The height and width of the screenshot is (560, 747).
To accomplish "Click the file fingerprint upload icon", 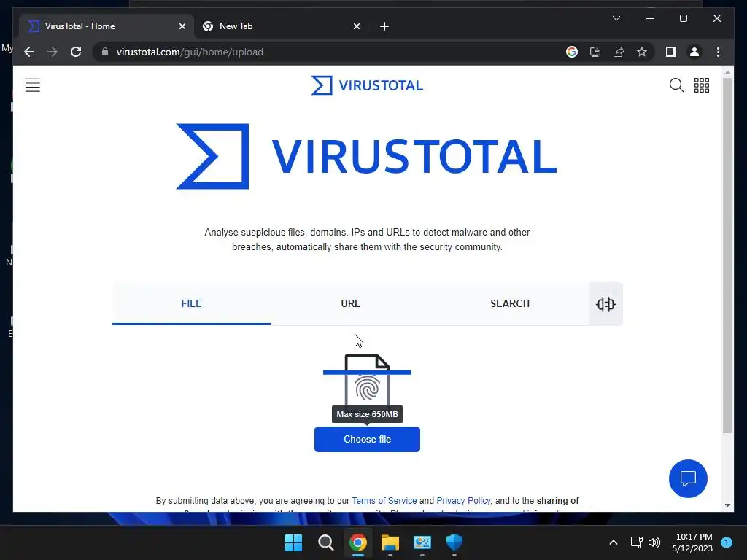I will point(368,381).
